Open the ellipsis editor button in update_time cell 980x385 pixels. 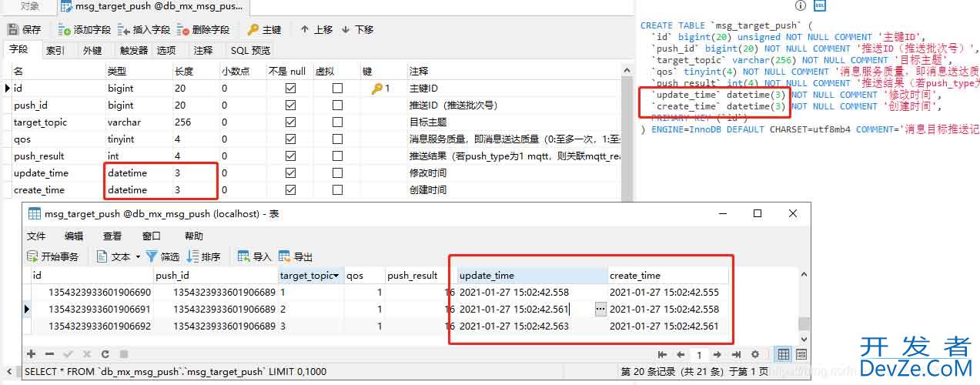[600, 309]
